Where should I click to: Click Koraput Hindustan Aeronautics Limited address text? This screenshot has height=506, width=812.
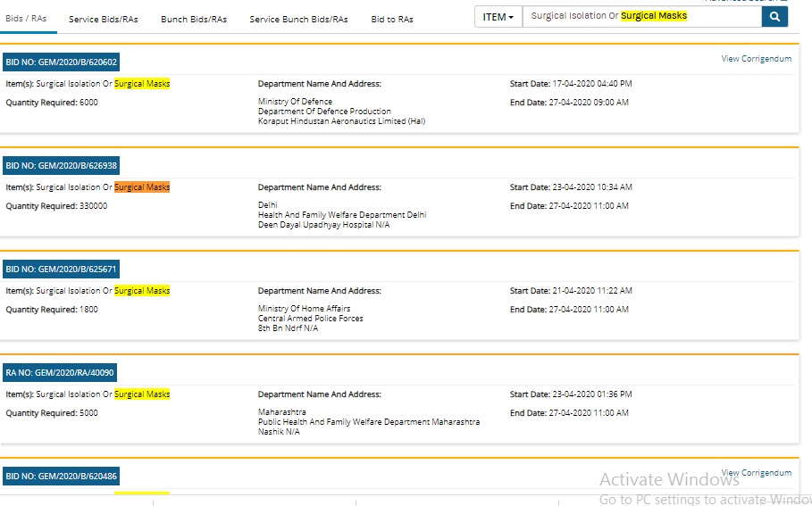(x=341, y=121)
